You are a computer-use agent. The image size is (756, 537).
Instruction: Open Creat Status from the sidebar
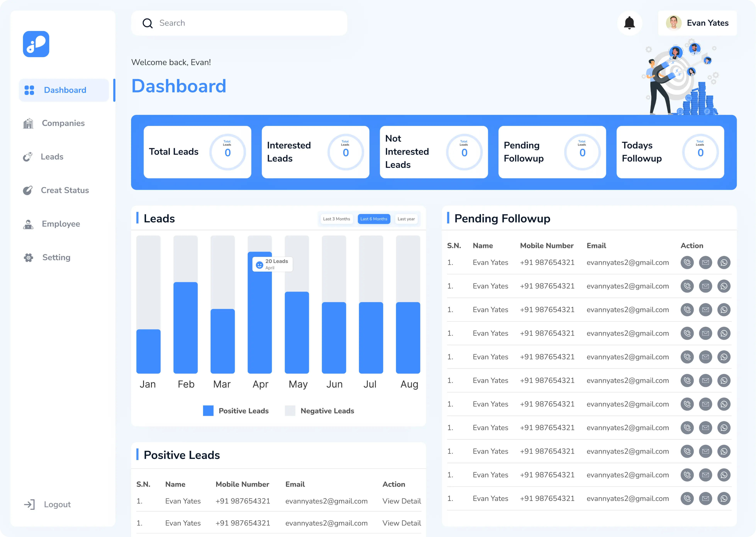pos(65,190)
